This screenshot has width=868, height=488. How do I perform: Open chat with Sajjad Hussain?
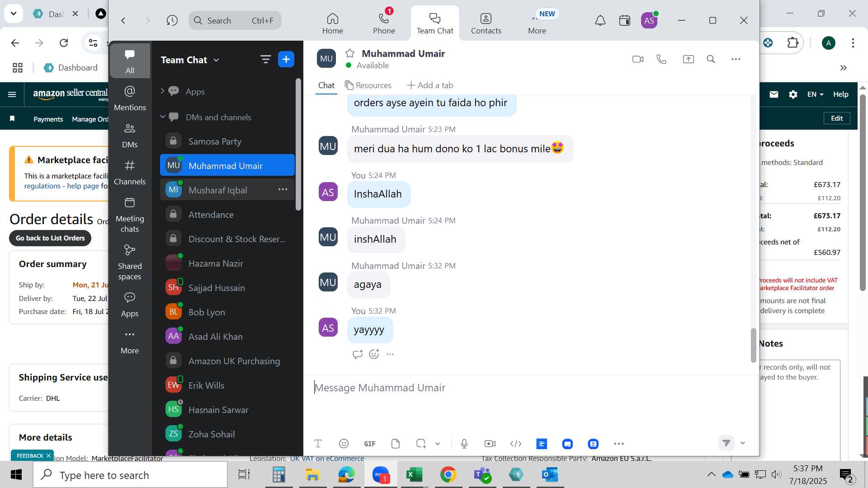click(x=227, y=288)
